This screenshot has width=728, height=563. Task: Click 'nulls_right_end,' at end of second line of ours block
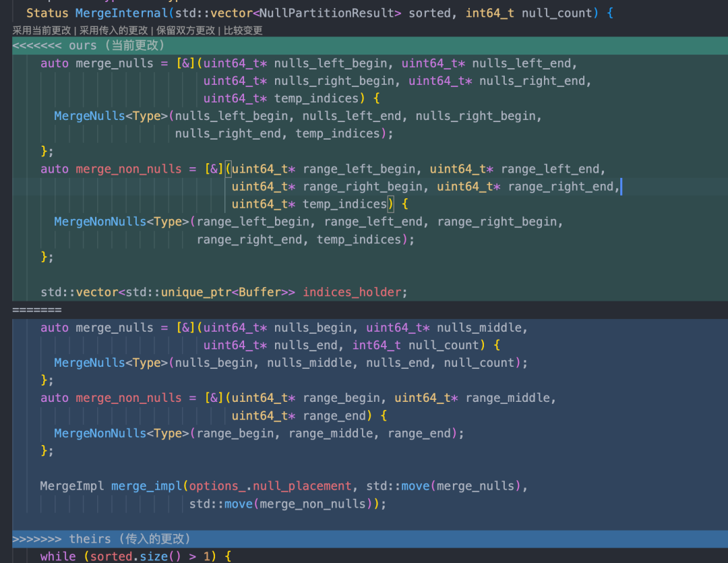click(535, 81)
